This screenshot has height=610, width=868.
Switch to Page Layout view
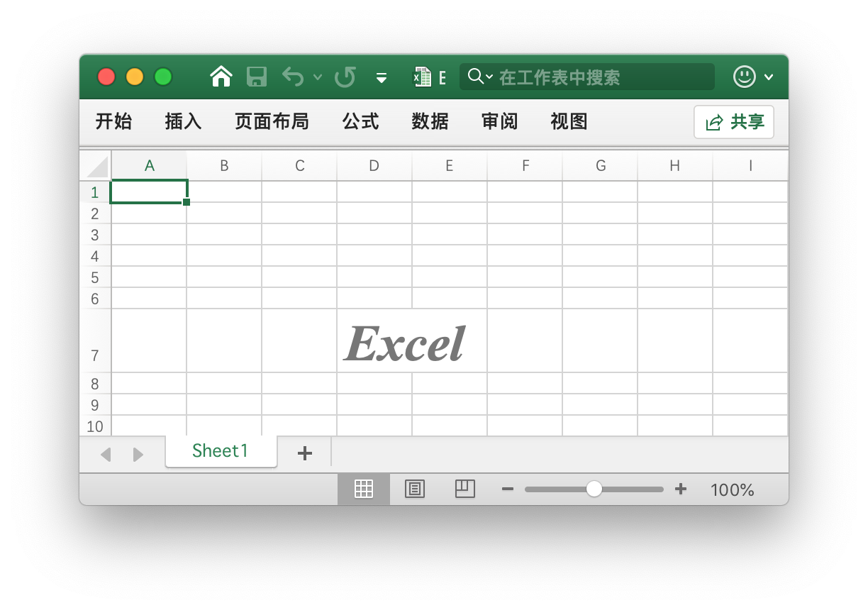(414, 489)
